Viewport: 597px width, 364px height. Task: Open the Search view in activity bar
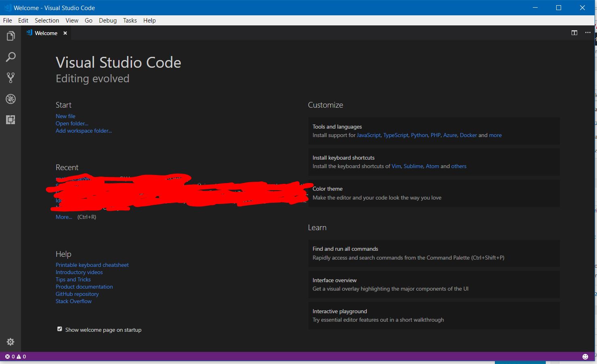click(x=10, y=57)
